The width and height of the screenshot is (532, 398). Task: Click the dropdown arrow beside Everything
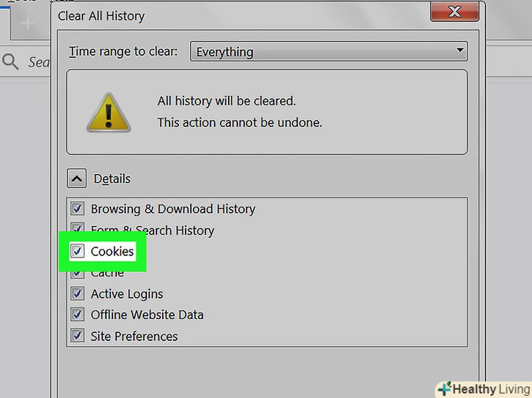(x=460, y=50)
